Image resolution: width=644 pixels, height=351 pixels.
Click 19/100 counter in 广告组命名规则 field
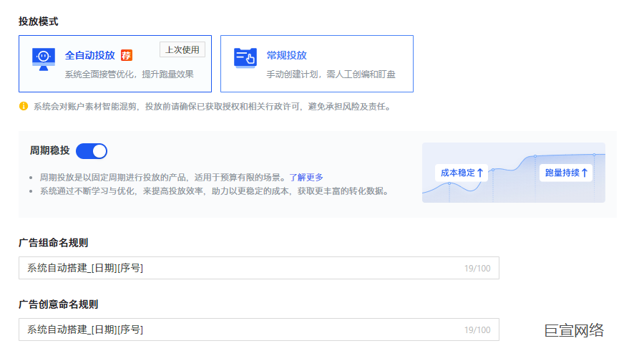[x=477, y=269]
